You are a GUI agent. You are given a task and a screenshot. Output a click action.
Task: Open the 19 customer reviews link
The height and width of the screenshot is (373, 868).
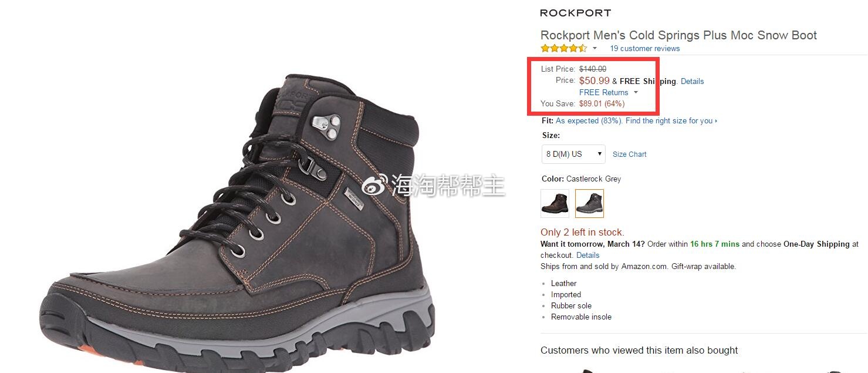[x=644, y=49]
